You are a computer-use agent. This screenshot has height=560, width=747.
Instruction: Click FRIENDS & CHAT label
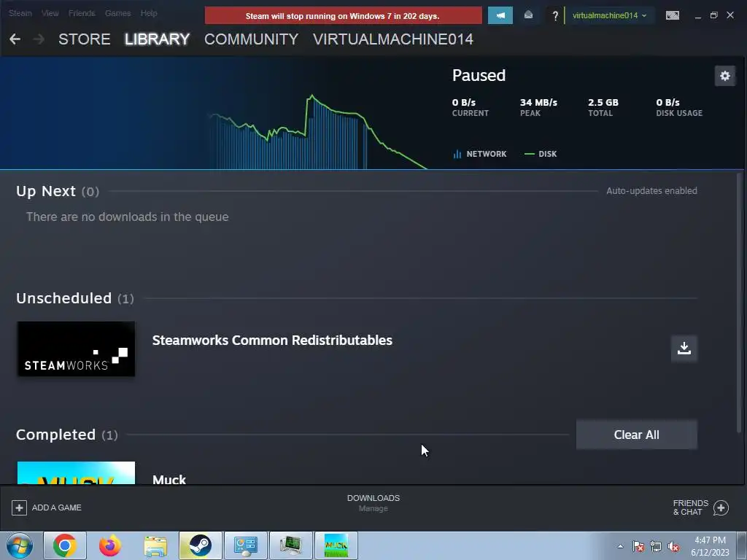pos(690,507)
